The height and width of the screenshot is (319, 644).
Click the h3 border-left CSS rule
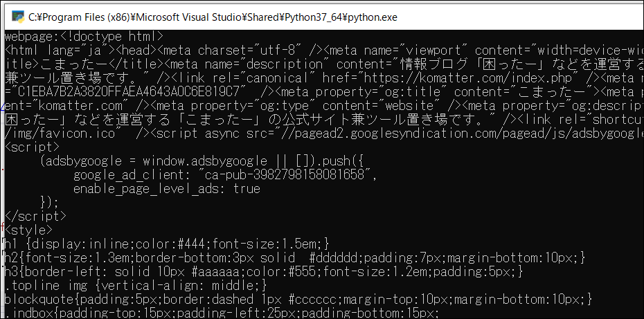pos(264,272)
